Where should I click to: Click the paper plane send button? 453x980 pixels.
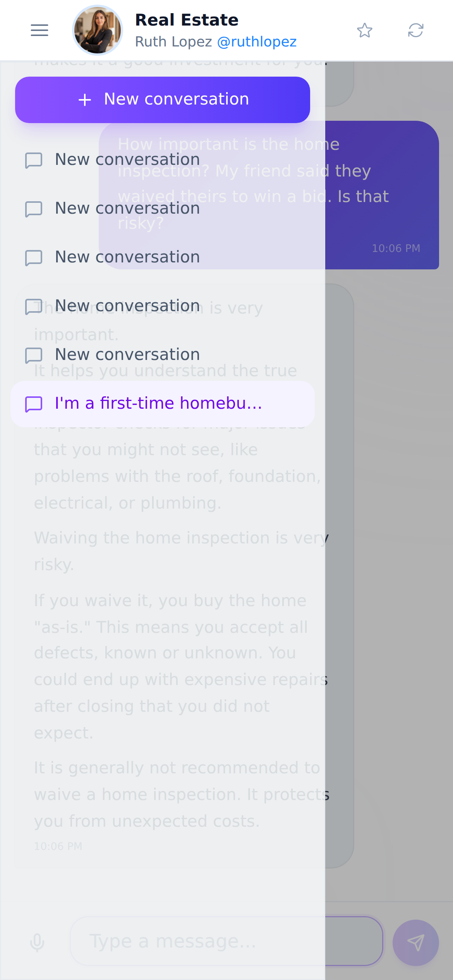(416, 942)
